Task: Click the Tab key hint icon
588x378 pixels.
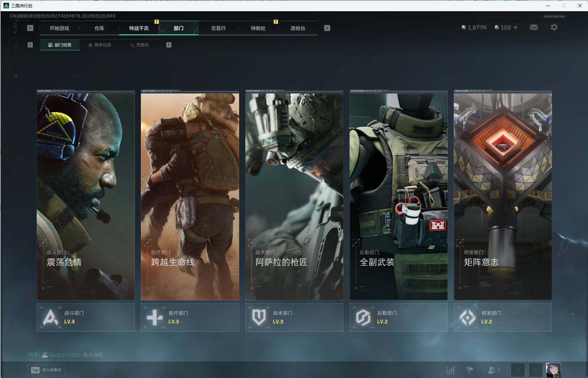Action: click(x=35, y=370)
